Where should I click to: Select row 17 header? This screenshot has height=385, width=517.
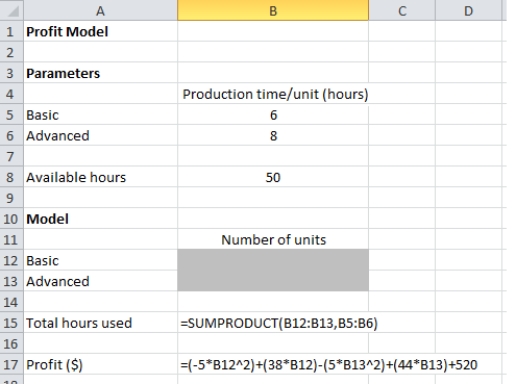tap(12, 365)
